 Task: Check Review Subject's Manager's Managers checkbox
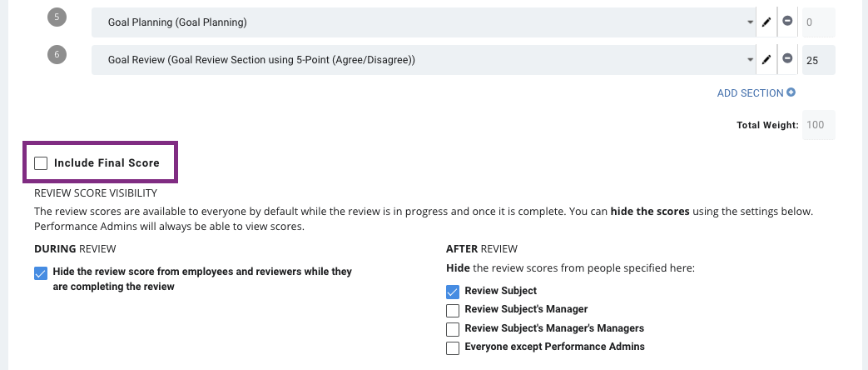[453, 329]
